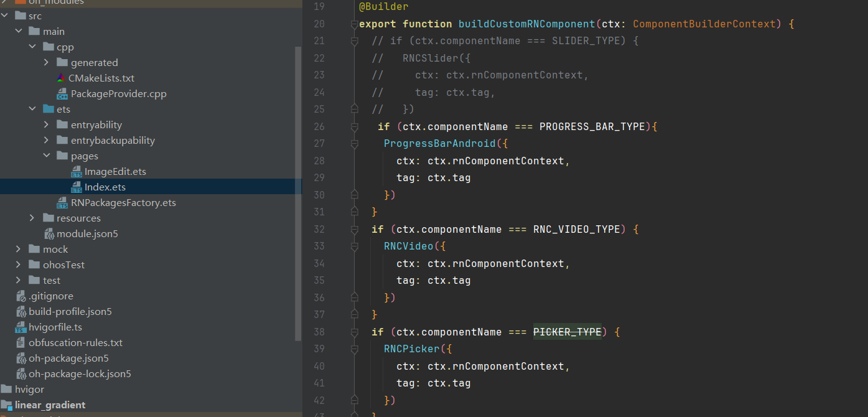The height and width of the screenshot is (417, 868).
Task: Collapse the main folder chevron
Action: point(19,32)
